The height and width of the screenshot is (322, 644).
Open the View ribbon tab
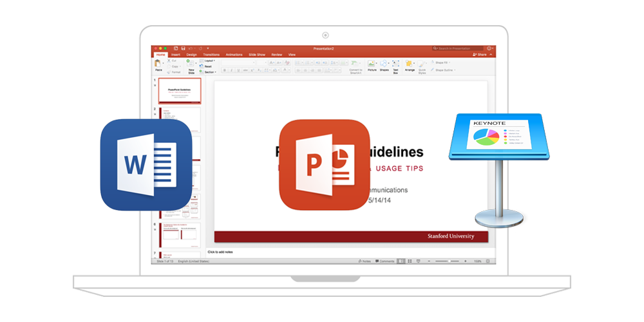[292, 55]
